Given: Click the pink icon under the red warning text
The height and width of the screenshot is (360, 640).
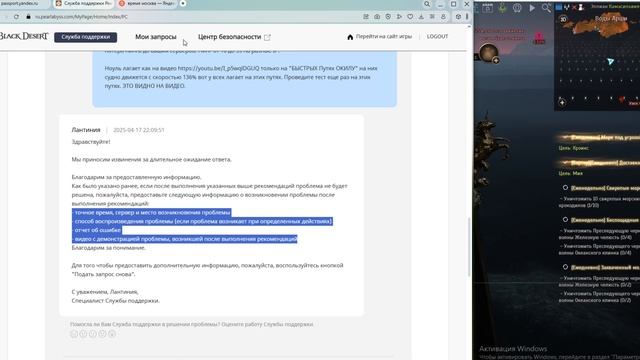Looking at the screenshot, I should (x=539, y=39).
